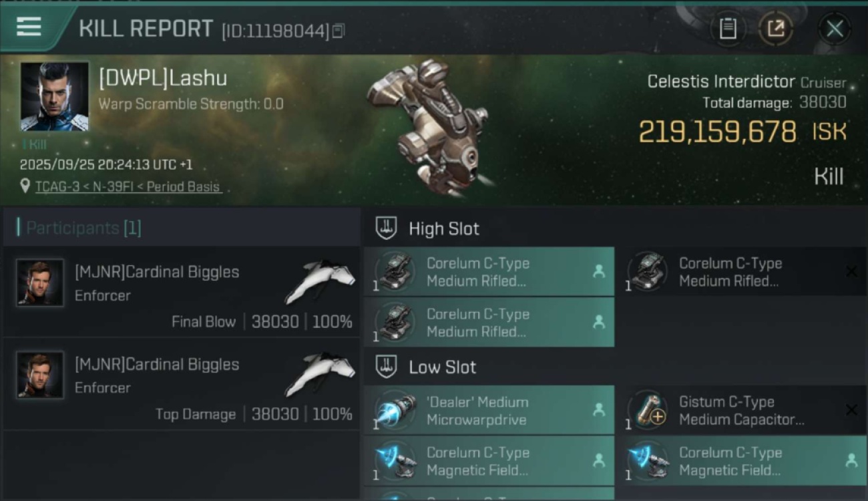Tap the 219,159,678 ISK value
Image resolution: width=868 pixels, height=501 pixels.
click(717, 132)
